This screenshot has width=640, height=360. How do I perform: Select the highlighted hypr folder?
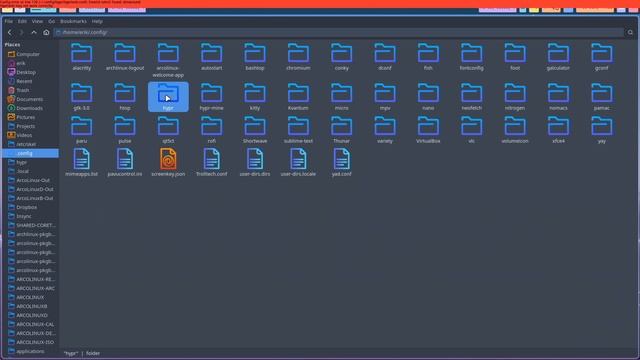pos(168,97)
